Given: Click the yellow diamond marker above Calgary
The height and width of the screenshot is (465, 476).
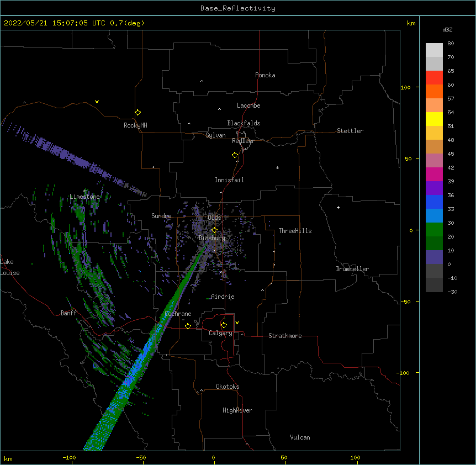Looking at the screenshot, I should pos(224,325).
